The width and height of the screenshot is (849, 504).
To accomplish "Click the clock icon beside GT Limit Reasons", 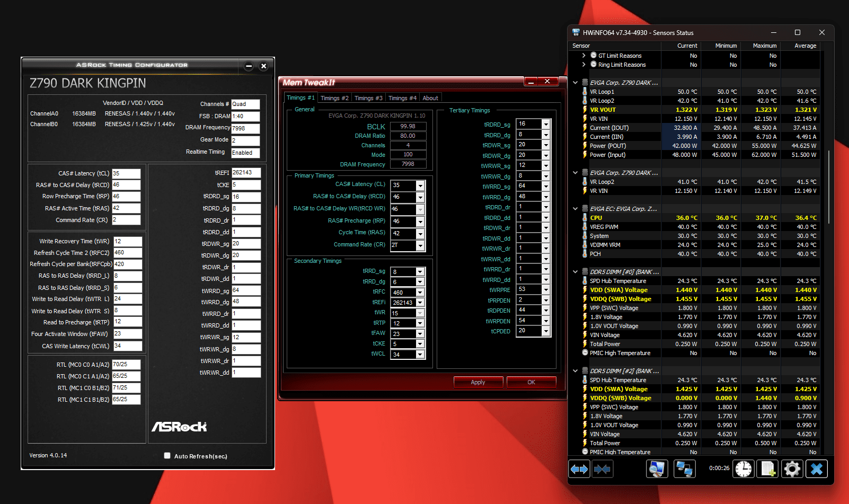I will click(594, 55).
